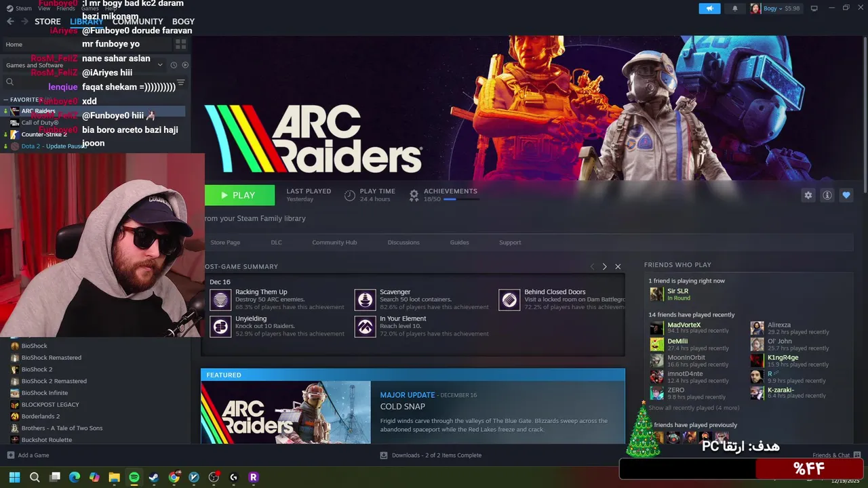Select BioShock in the library list

(x=34, y=346)
